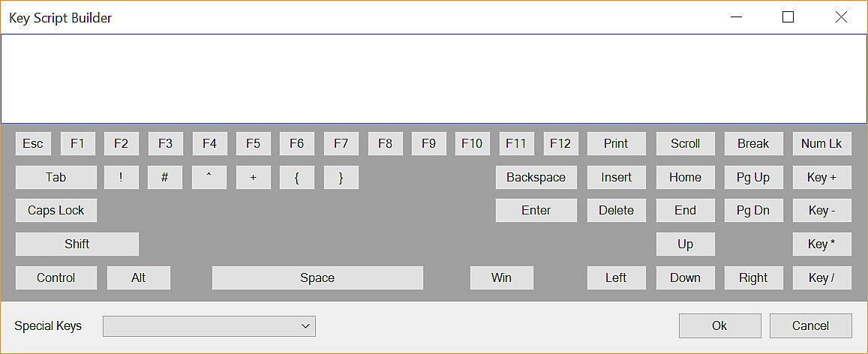This screenshot has height=354, width=868.
Task: Click the Scroll lock key
Action: [685, 144]
